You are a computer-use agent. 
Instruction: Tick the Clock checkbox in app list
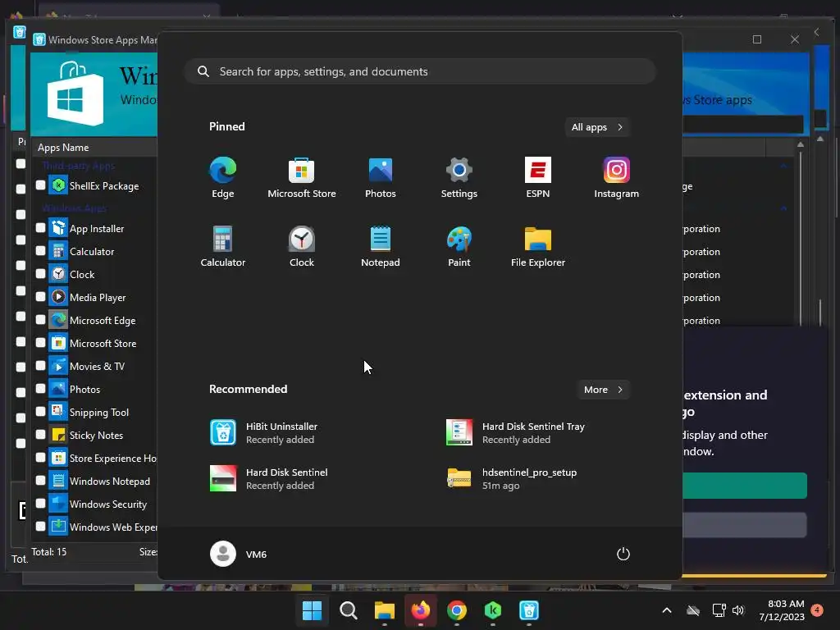[41, 274]
